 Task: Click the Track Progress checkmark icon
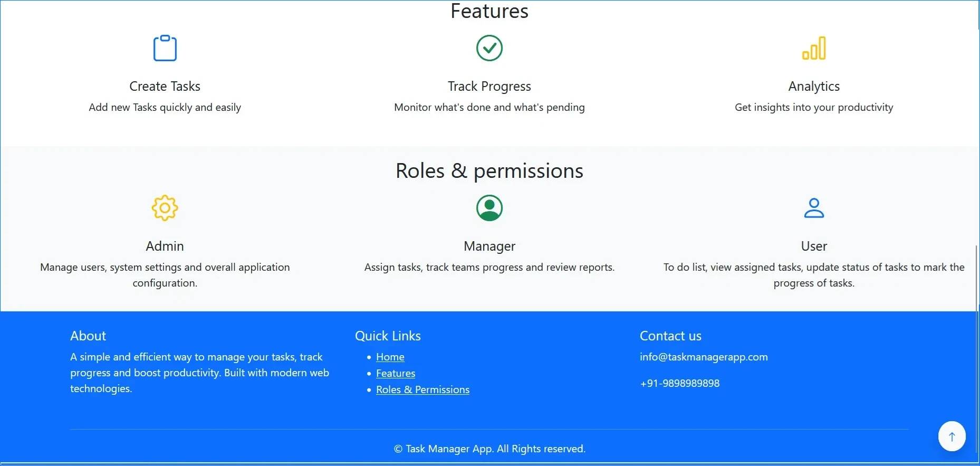pyautogui.click(x=489, y=48)
